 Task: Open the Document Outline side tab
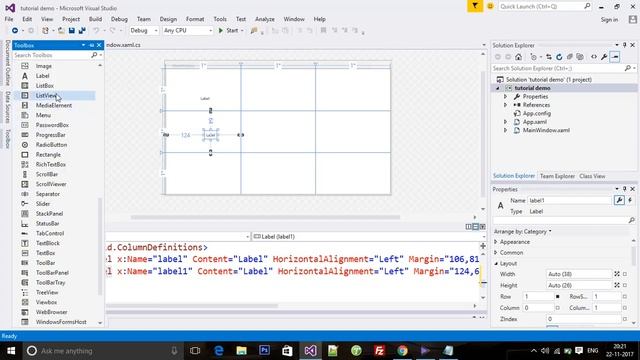pyautogui.click(x=7, y=62)
